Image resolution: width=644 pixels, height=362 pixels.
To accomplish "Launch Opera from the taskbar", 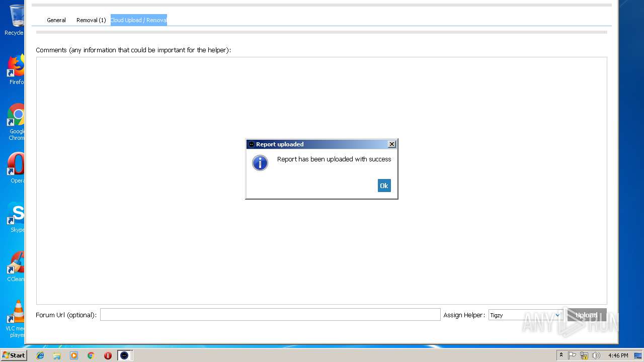I will pos(108,355).
